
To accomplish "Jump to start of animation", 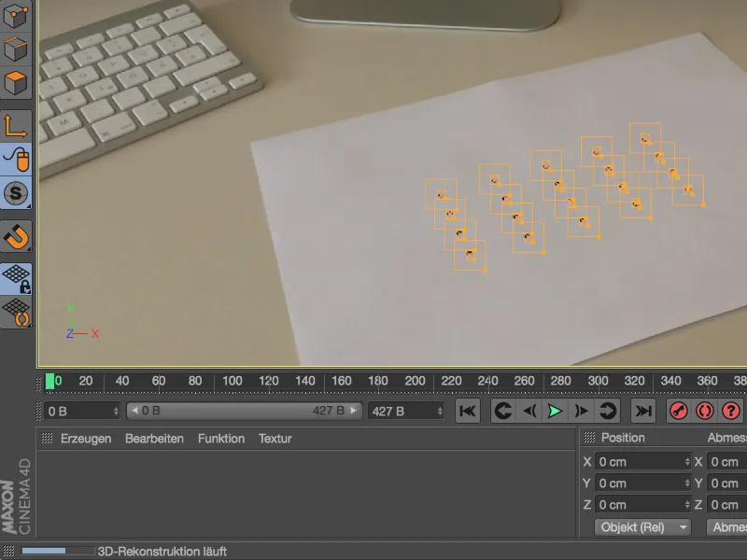I will (x=468, y=411).
